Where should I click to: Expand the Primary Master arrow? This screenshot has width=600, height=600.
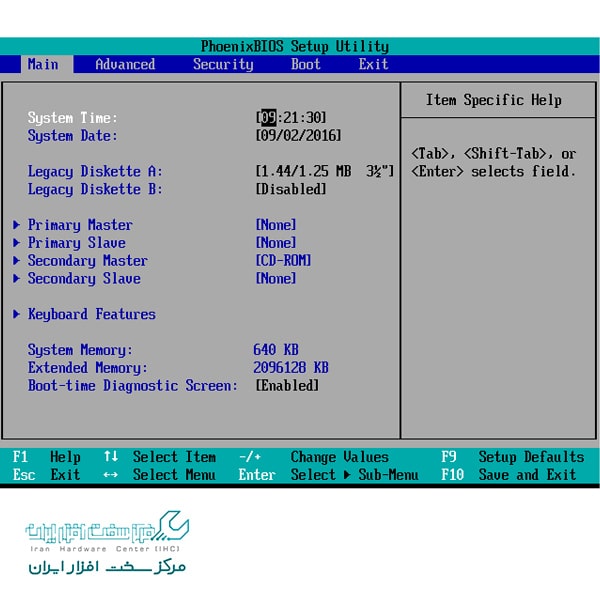16,225
